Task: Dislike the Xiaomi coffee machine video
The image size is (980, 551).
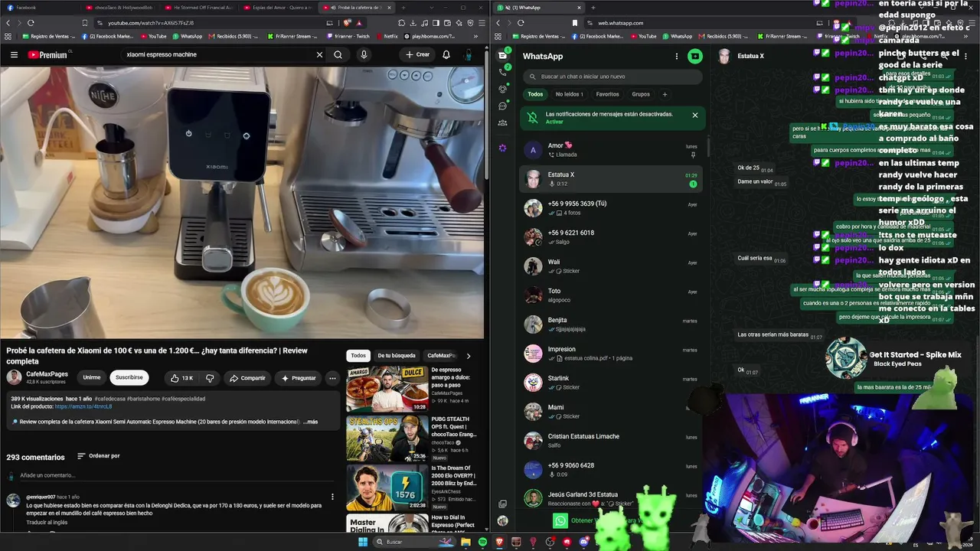Action: pyautogui.click(x=210, y=378)
